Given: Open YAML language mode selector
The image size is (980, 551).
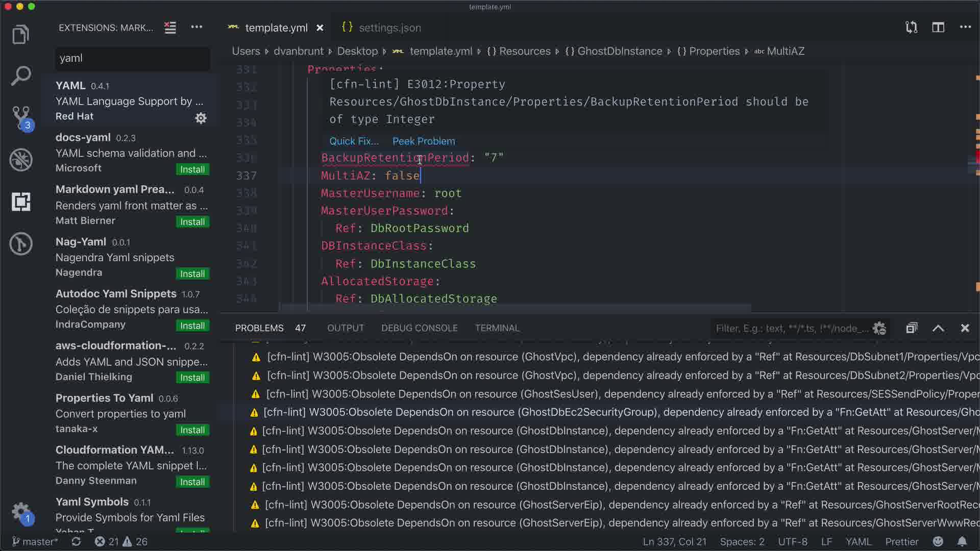Looking at the screenshot, I should click(858, 541).
